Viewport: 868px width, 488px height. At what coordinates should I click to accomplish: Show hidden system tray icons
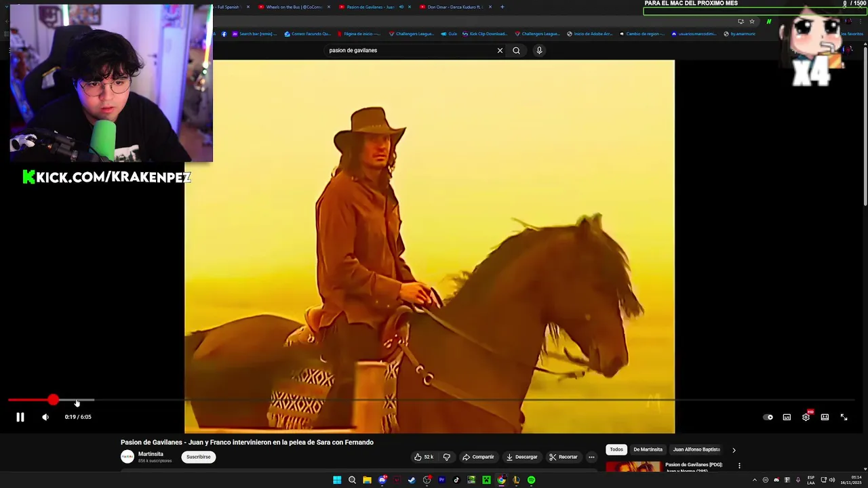(755, 480)
